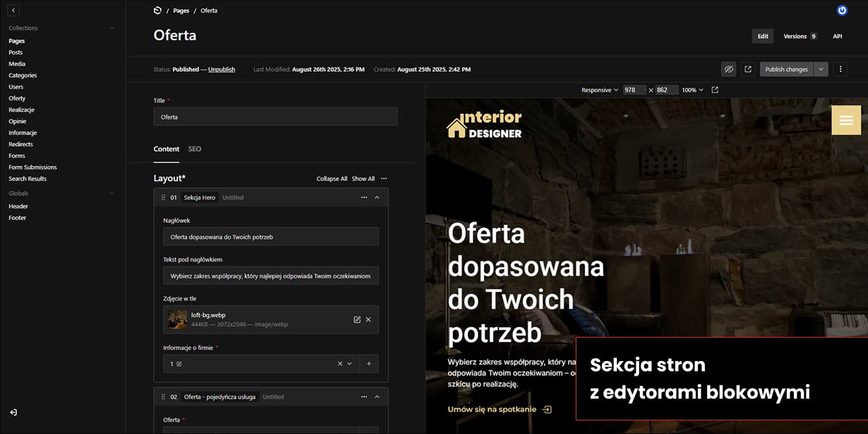868x434 pixels.
Task: Toggle the live preview eye icon off
Action: (x=729, y=69)
